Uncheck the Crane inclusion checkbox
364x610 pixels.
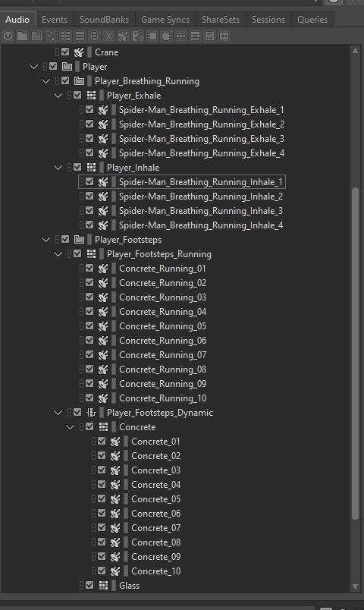[x=65, y=52]
